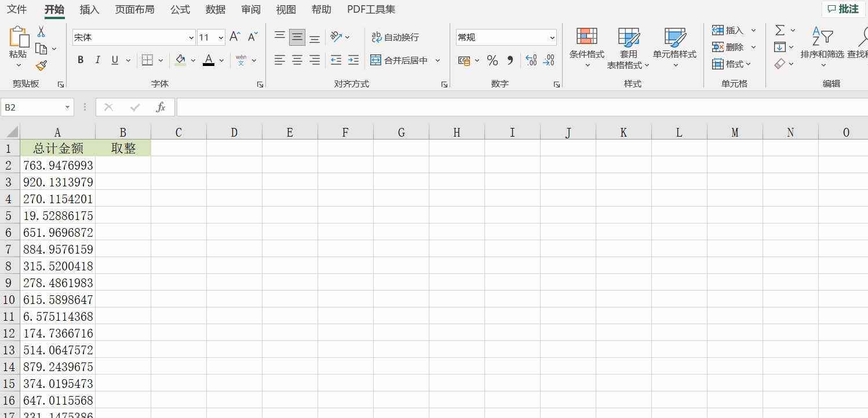Viewport: 868px width, 418px height.
Task: Click the increase decimal places icon
Action: pos(531,60)
